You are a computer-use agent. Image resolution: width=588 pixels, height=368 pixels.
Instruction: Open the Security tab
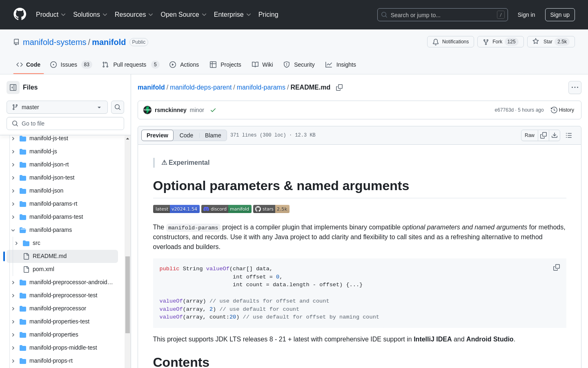click(x=299, y=65)
